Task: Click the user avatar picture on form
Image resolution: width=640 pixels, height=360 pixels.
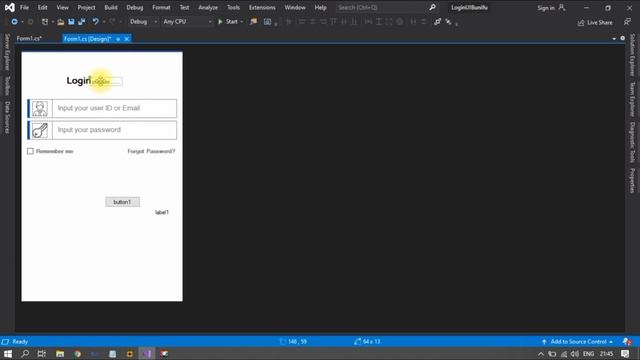Action: [40, 108]
